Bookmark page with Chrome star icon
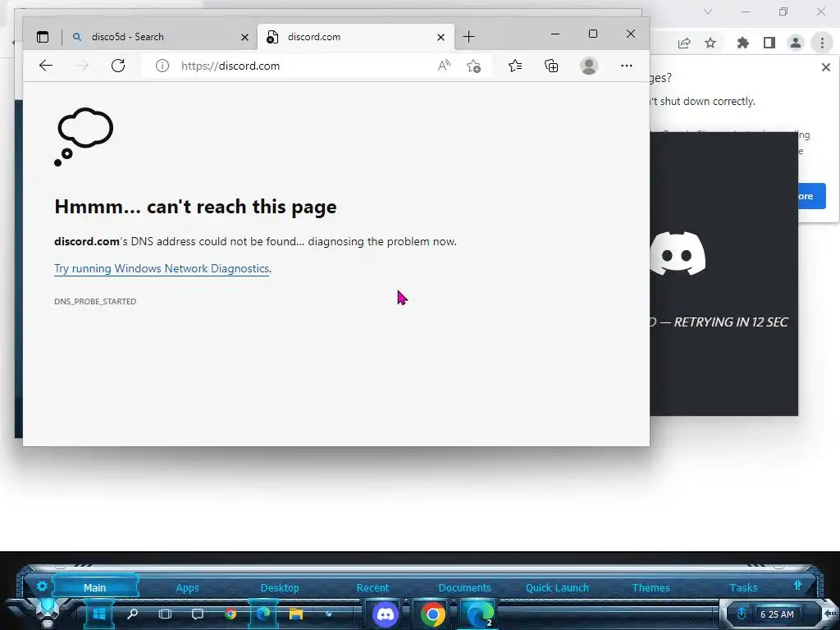Screen dimensions: 840x630 click(710, 43)
